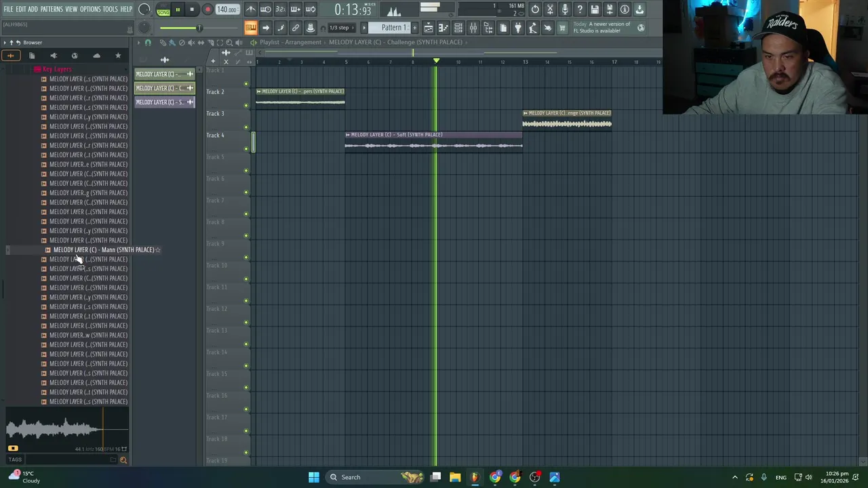The height and width of the screenshot is (488, 868).
Task: Select the playlist zoom tool icon
Action: point(229,42)
